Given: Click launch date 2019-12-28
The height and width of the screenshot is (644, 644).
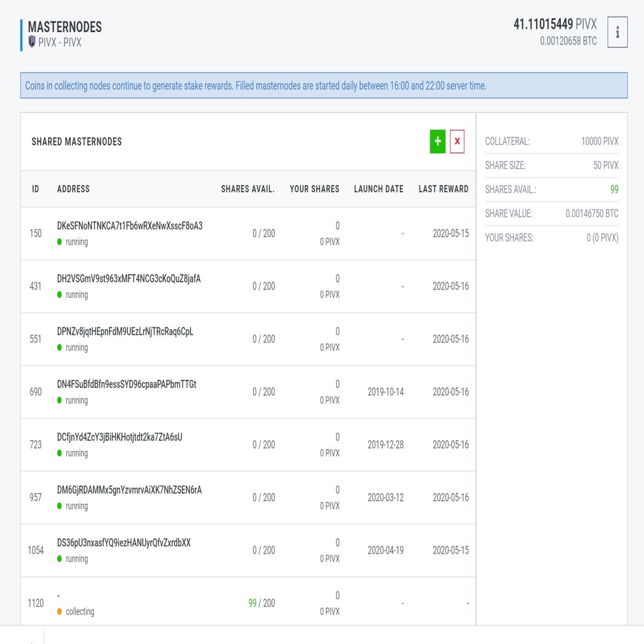Looking at the screenshot, I should 385,444.
